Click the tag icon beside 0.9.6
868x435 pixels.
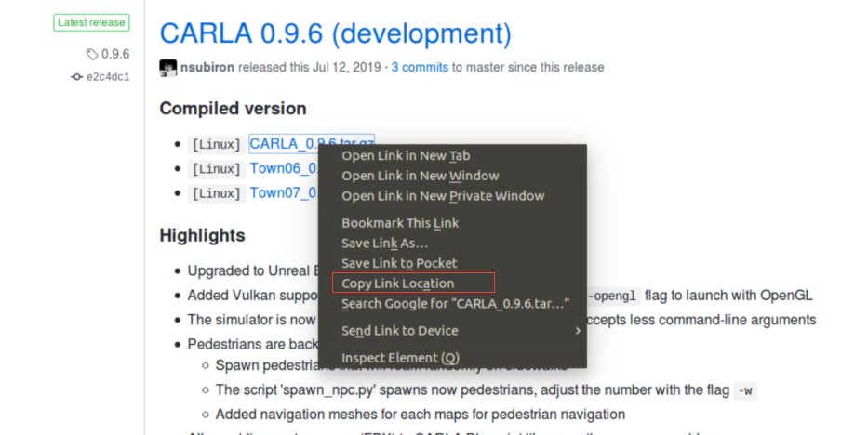(92, 54)
